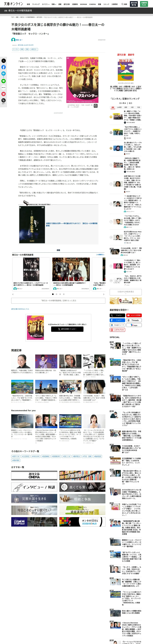Open the インタビュー / 対談 banner
153x644 pixels.
coord(34,487)
